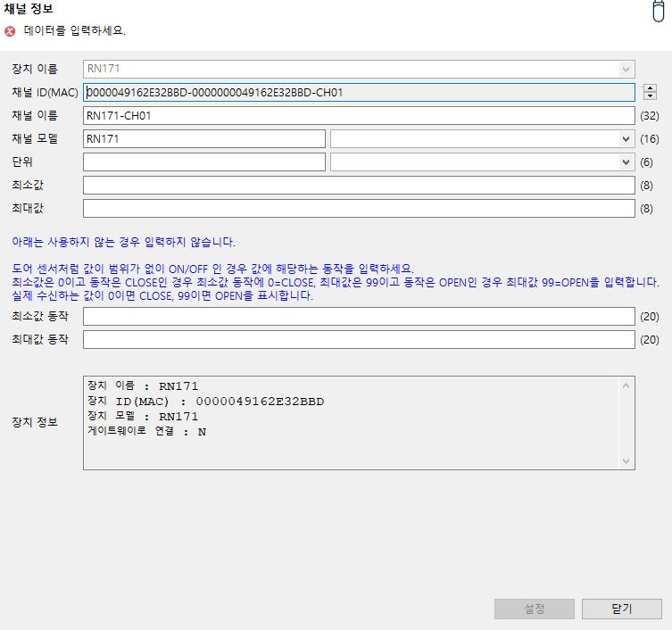Focus the 최소값 input field
The image size is (672, 630).
coord(359,185)
